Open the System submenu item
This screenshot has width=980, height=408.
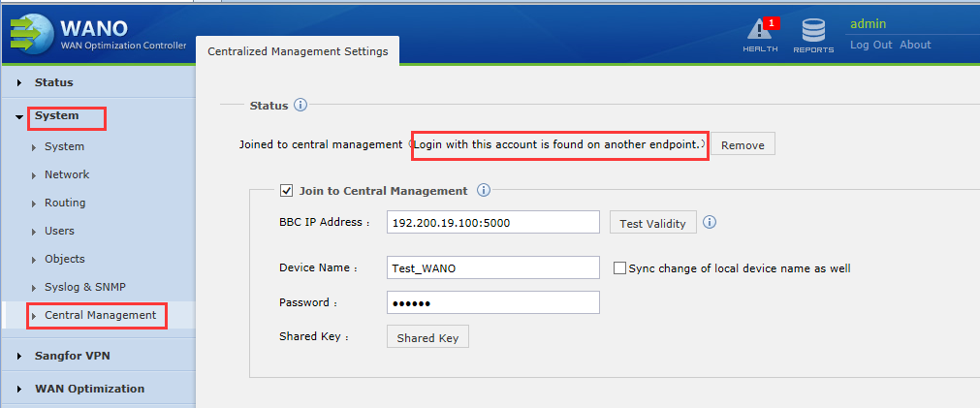click(64, 146)
